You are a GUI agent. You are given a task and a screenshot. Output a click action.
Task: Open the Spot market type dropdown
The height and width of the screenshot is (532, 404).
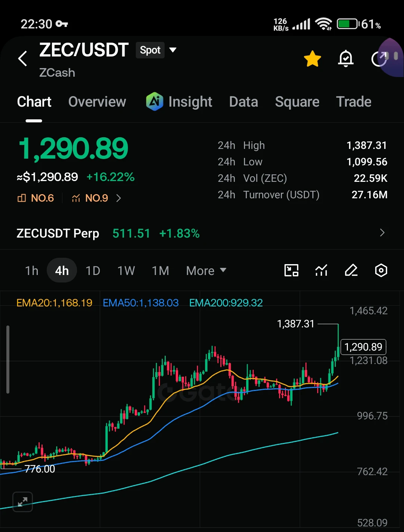point(156,50)
